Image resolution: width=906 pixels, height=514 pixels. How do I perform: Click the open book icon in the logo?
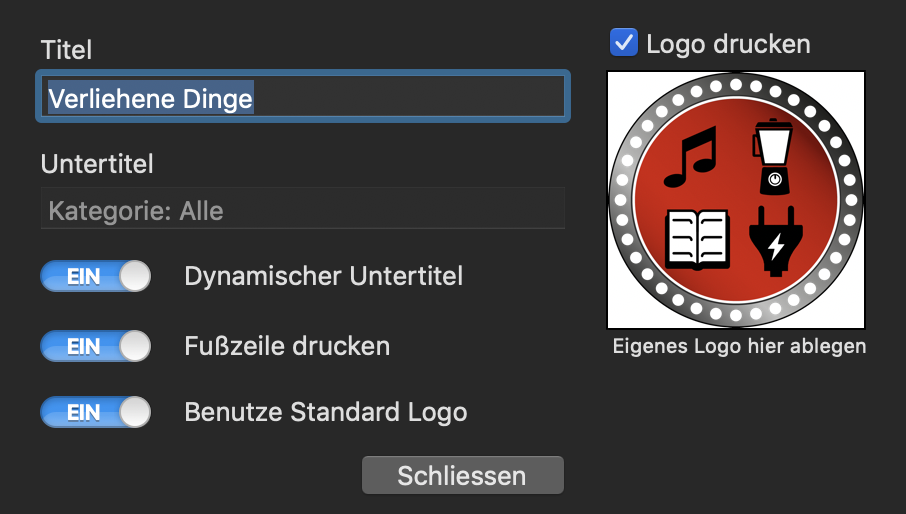(x=697, y=240)
